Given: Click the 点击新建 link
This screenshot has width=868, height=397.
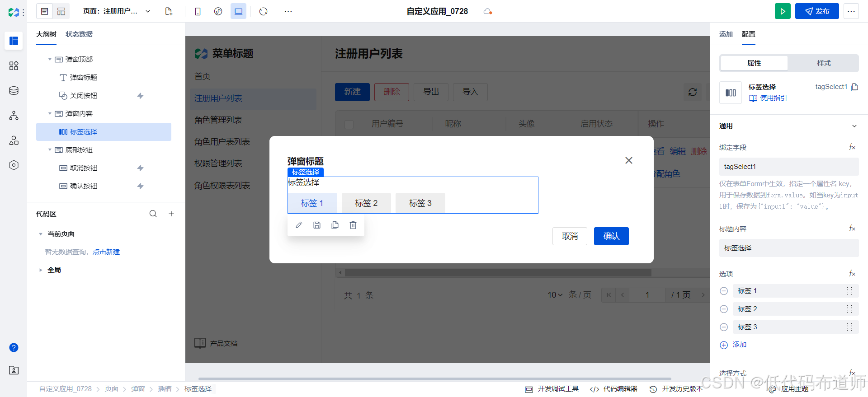Looking at the screenshot, I should [x=106, y=252].
